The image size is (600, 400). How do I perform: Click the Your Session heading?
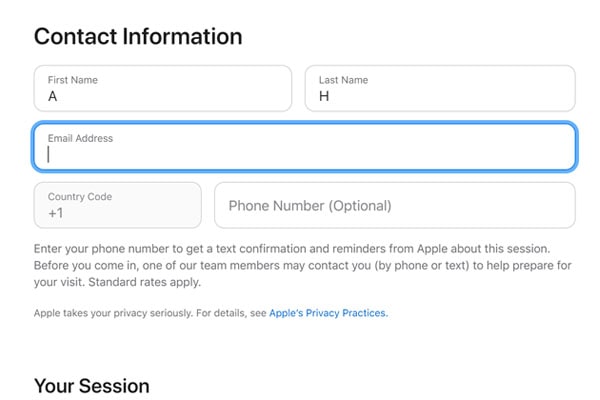(92, 386)
